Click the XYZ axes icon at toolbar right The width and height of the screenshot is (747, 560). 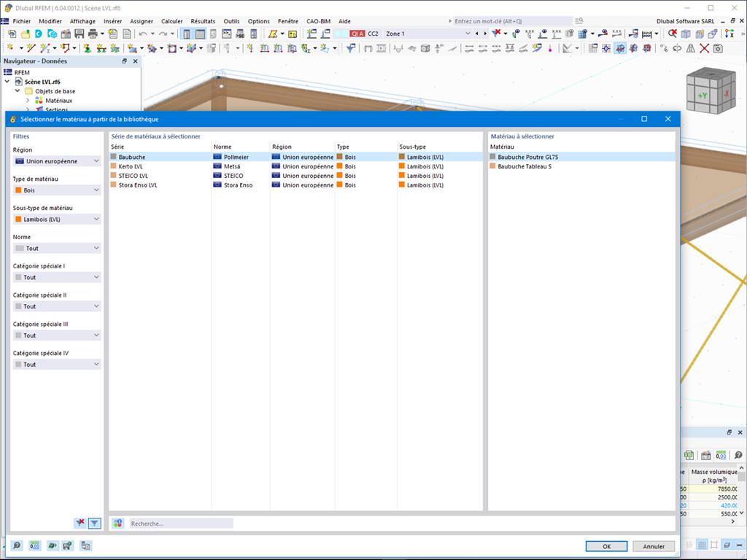click(729, 34)
